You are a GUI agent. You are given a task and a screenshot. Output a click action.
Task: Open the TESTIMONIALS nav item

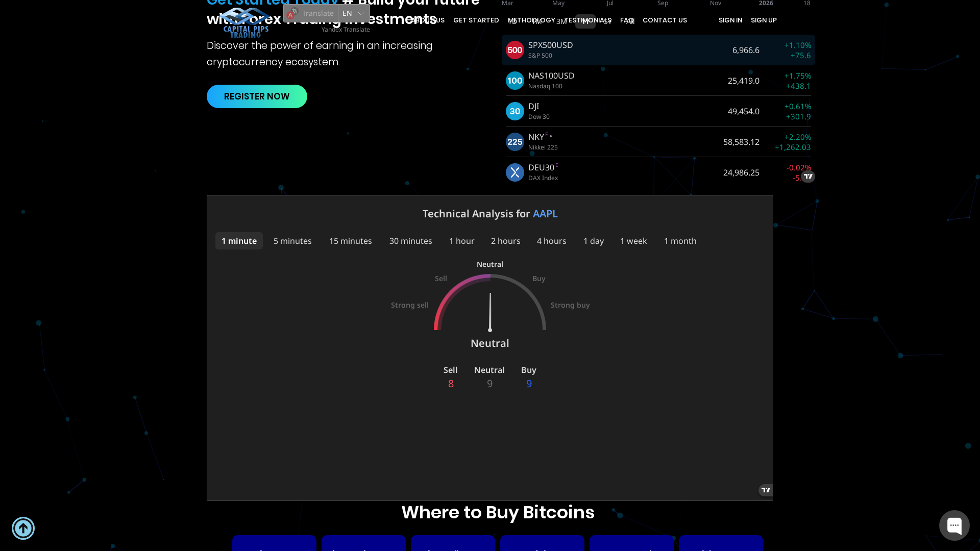(x=588, y=20)
